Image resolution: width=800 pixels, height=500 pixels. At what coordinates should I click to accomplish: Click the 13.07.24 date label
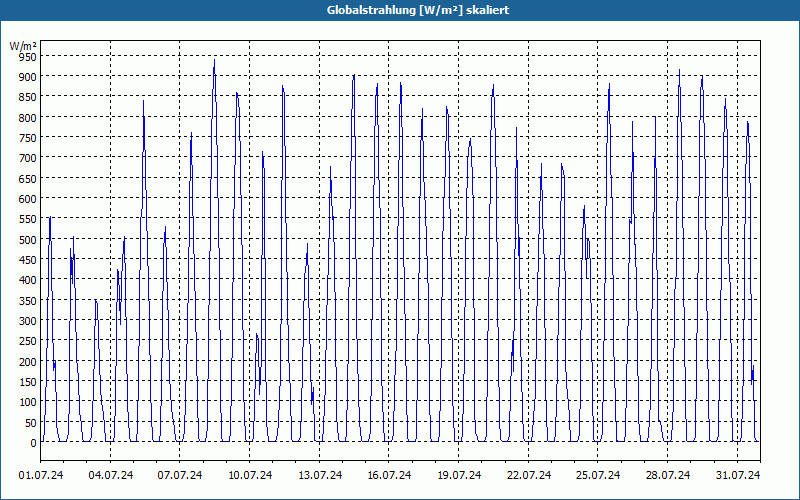[x=320, y=475]
